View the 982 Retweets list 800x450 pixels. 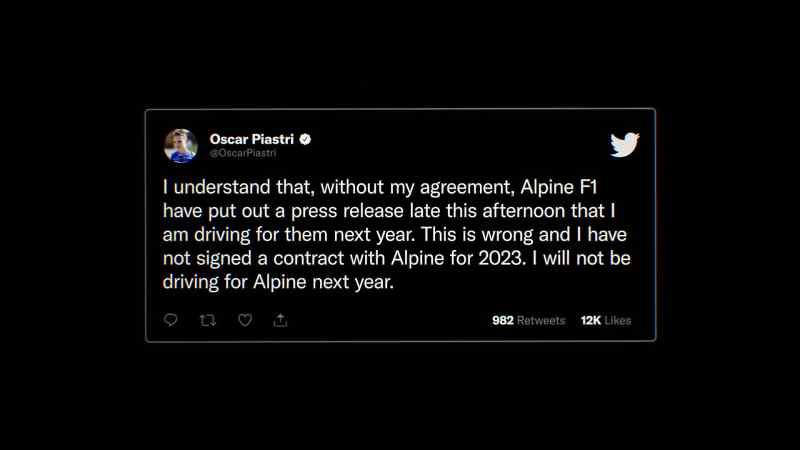pos(529,320)
